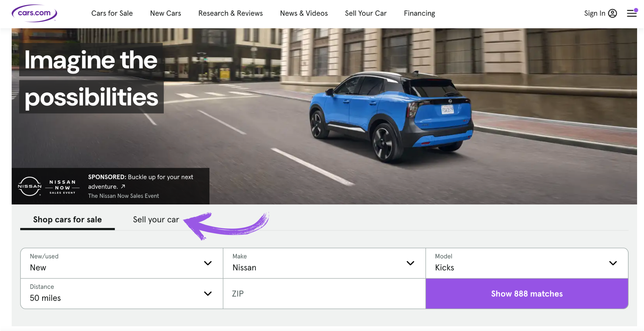Screen dimensions: 644x331
Task: Click the Sign In user profile icon
Action: 612,13
